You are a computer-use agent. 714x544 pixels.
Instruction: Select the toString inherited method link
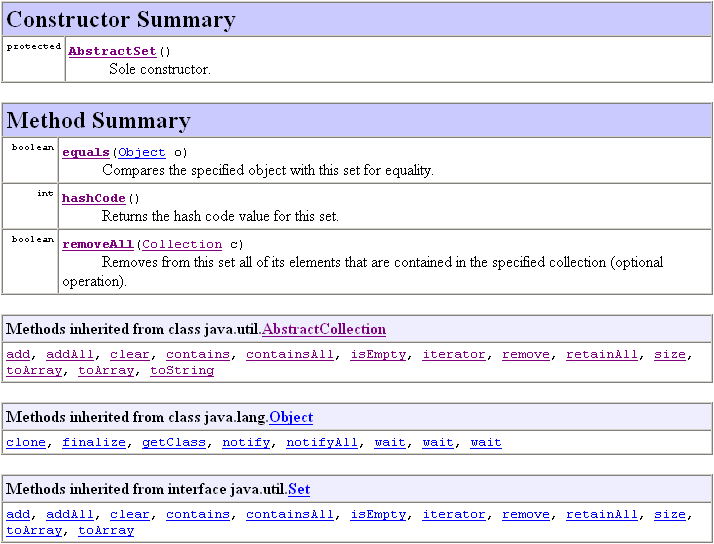tap(181, 370)
